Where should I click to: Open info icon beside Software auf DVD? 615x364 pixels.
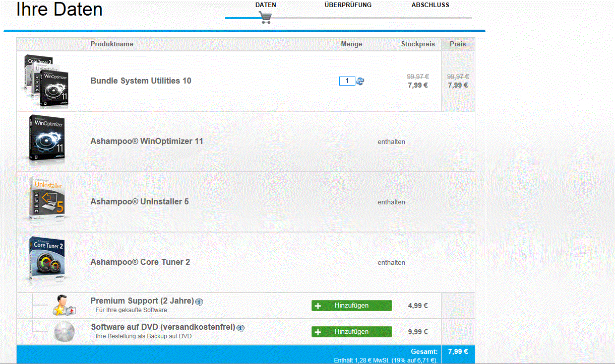click(240, 328)
